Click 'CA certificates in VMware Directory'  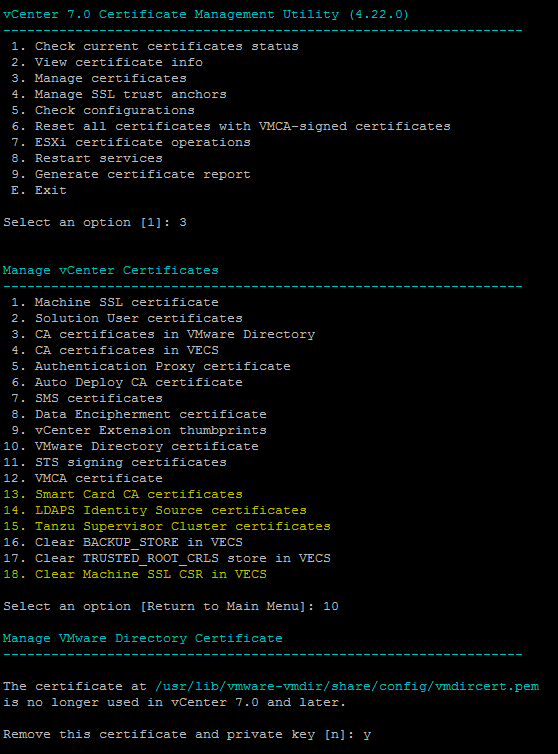coord(163,334)
